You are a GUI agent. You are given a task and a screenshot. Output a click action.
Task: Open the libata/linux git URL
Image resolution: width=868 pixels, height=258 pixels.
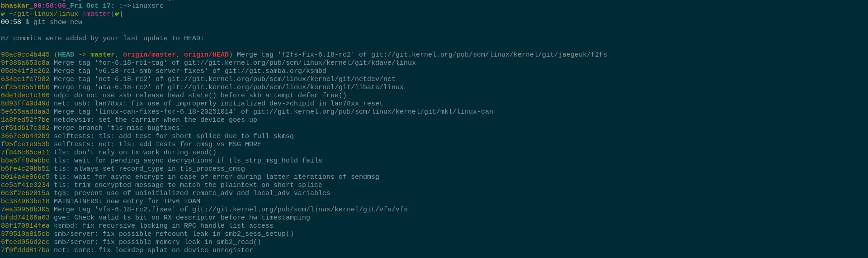[x=285, y=87]
